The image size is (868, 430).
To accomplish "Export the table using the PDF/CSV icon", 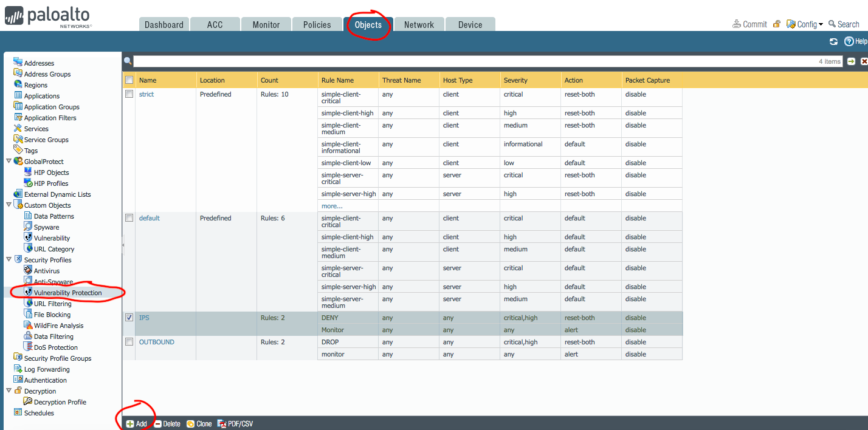I will (x=235, y=423).
